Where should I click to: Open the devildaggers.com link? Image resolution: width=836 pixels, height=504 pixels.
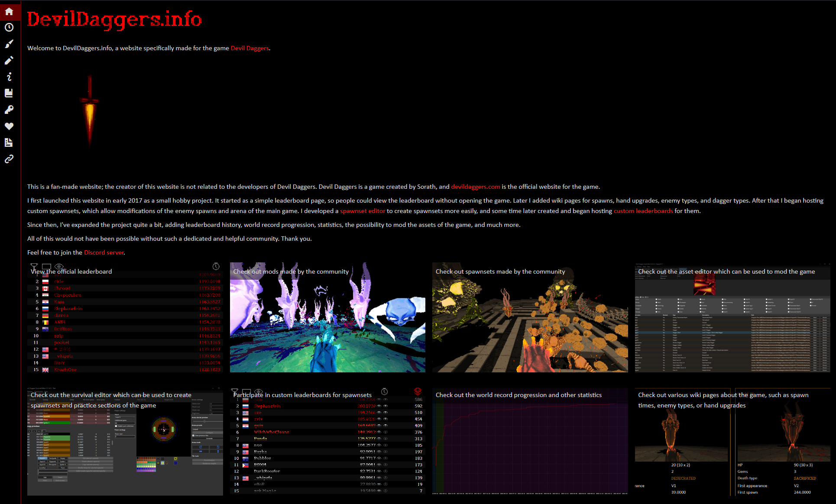(475, 187)
